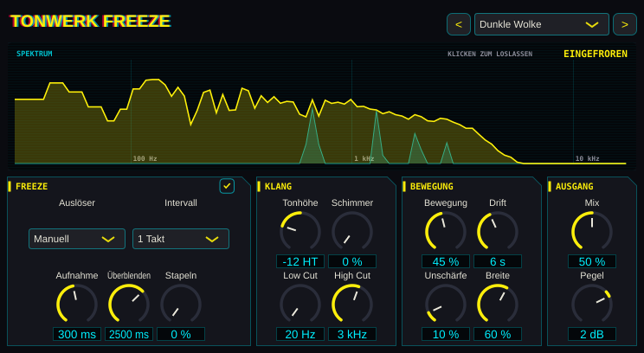Open the Dunkle Wolke preset dropdown
Image resolution: width=644 pixels, height=353 pixels.
[x=542, y=24]
